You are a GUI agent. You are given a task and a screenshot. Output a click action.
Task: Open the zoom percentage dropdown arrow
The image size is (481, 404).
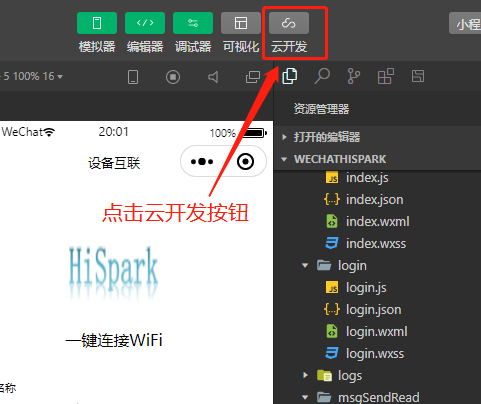pos(60,77)
